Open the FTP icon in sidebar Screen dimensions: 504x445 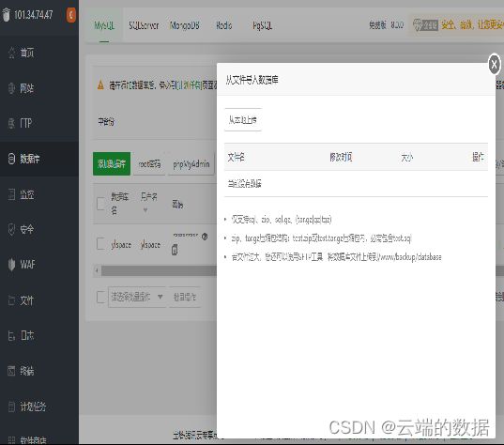tap(11, 124)
